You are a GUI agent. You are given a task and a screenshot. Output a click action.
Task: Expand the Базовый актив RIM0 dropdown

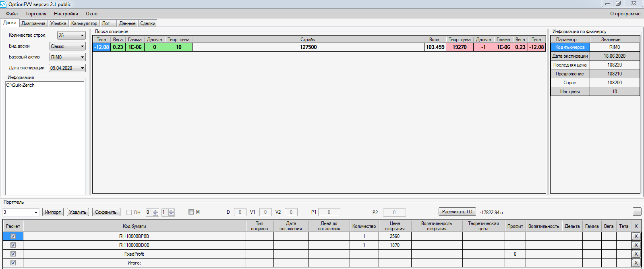(x=82, y=57)
